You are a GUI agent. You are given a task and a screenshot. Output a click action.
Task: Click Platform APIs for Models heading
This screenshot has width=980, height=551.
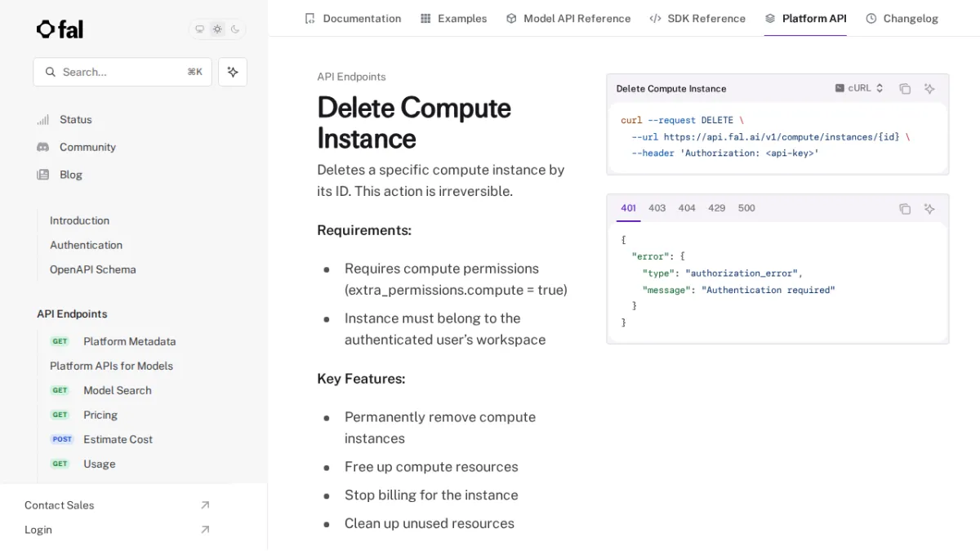(111, 366)
